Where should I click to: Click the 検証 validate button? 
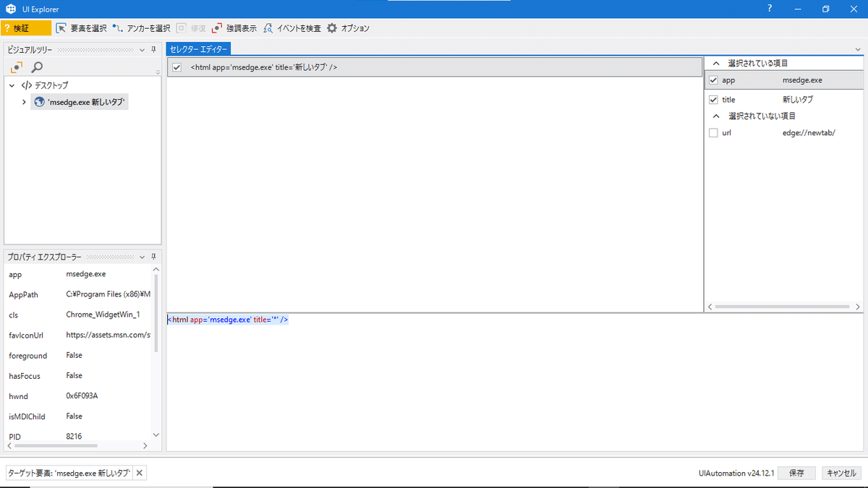click(x=26, y=28)
